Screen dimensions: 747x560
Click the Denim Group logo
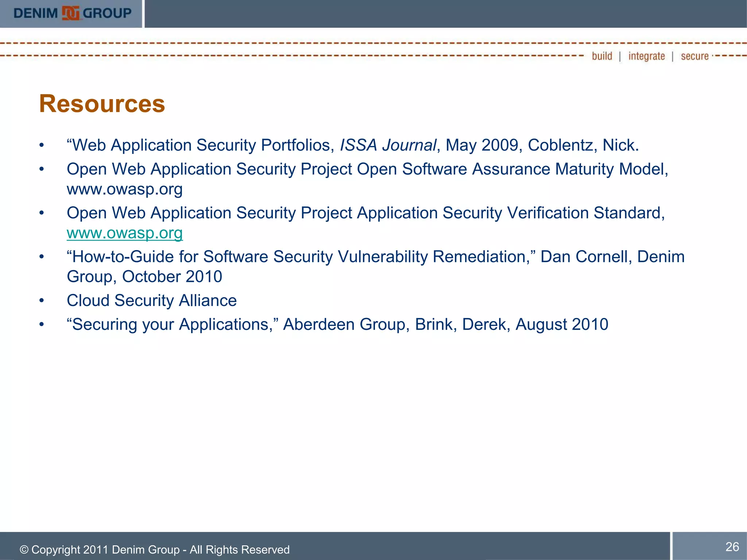[x=72, y=13]
